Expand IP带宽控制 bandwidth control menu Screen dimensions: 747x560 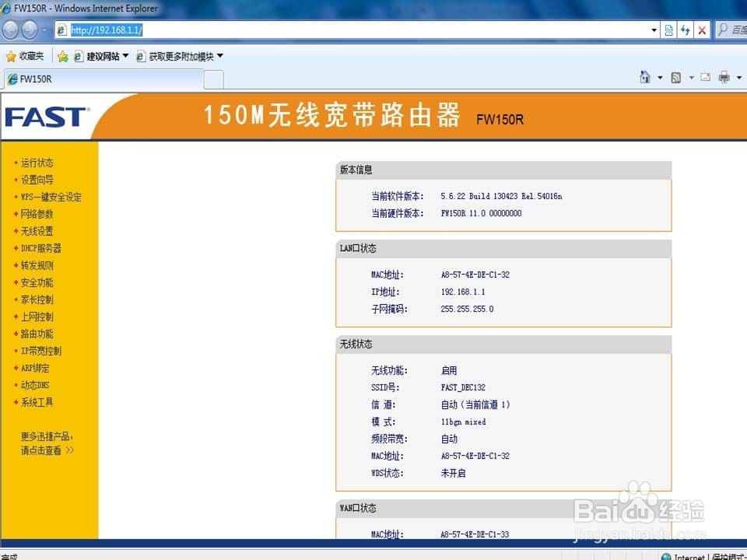coord(41,352)
